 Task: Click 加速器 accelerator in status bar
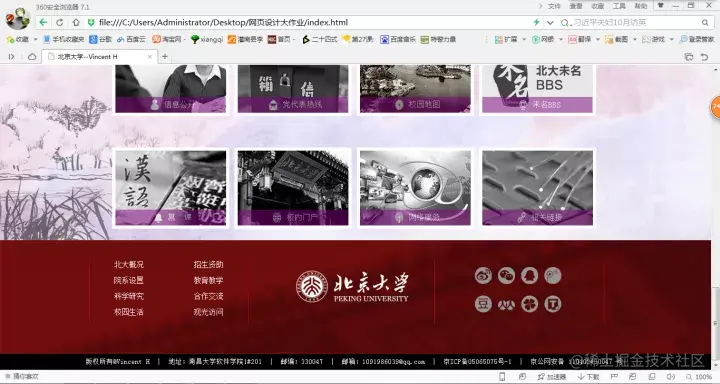[x=552, y=377]
